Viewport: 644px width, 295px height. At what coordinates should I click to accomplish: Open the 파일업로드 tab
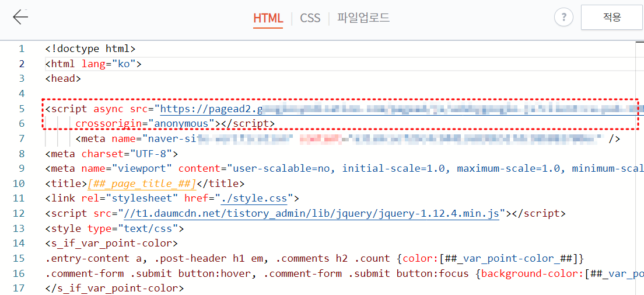point(363,18)
